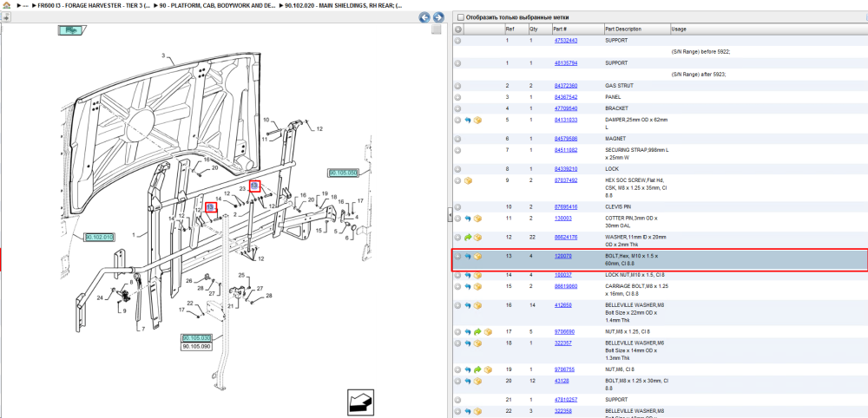This screenshot has width=868, height=418.
Task: Open the FR600 I3 Forage Harvester breadcrumb
Action: pos(95,5)
